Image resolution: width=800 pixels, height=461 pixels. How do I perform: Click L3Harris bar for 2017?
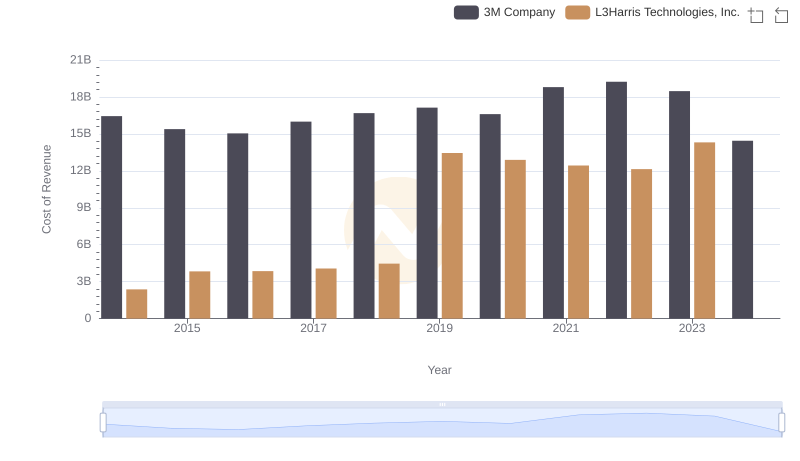coord(326,294)
